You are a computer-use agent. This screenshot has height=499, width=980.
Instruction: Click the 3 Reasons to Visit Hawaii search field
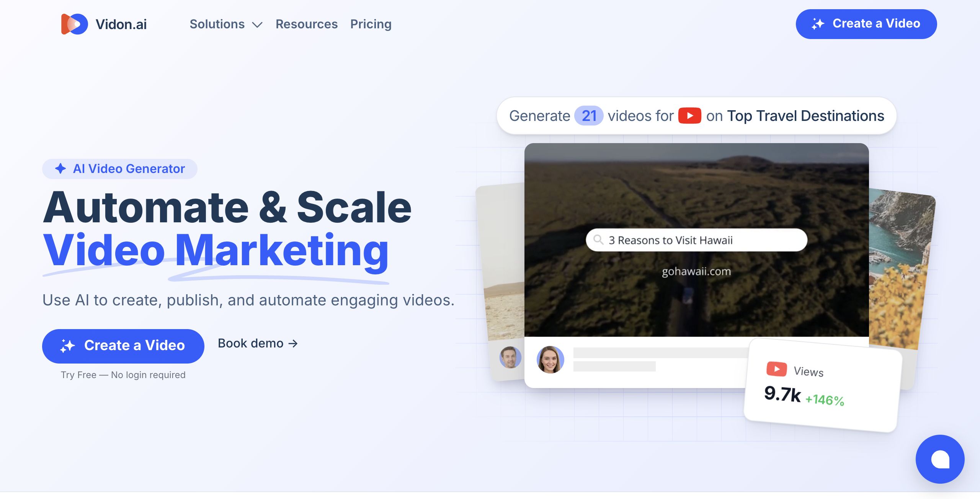tap(697, 240)
